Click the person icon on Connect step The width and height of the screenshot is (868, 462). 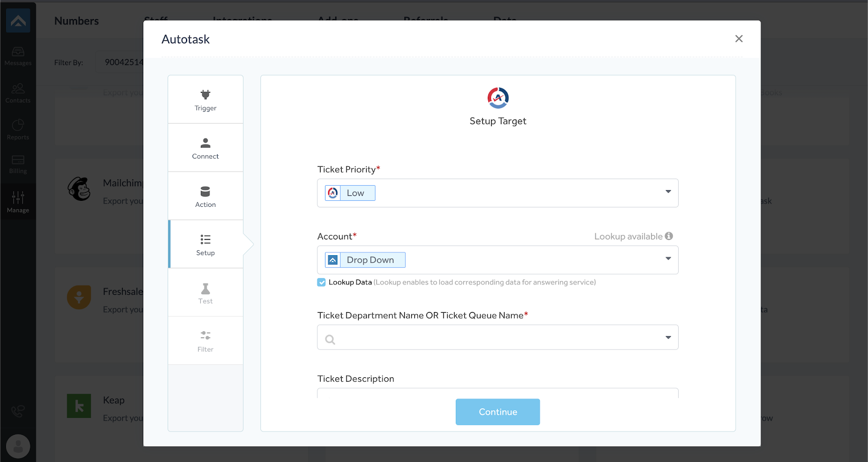click(206, 143)
